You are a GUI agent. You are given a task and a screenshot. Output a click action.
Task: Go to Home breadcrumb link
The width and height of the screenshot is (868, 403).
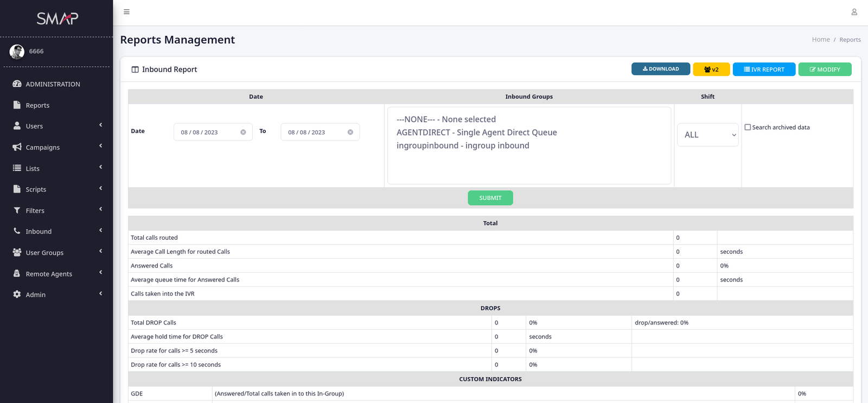coord(821,40)
